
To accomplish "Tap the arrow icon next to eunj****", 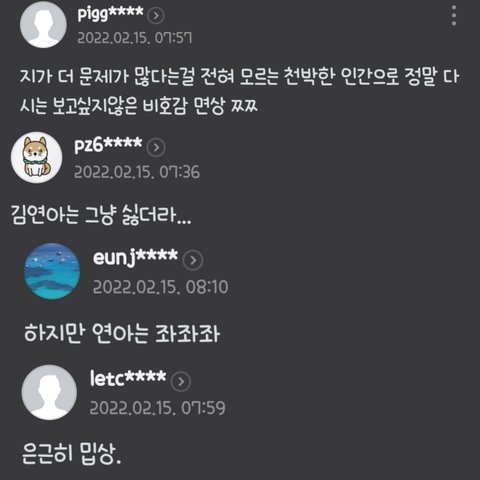I will (193, 260).
